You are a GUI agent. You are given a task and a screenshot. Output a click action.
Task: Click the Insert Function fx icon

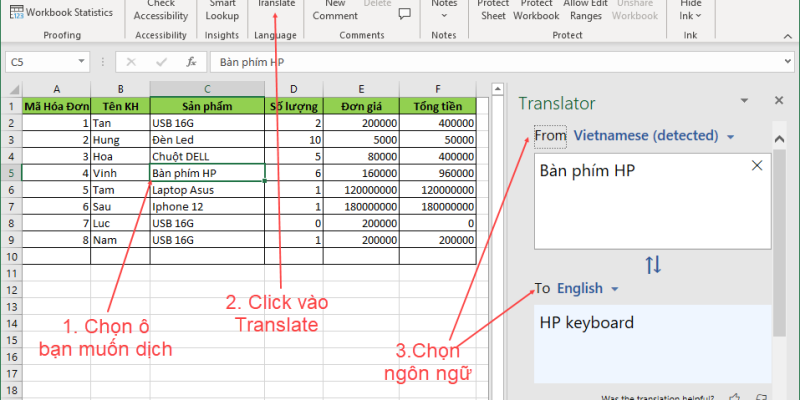190,62
